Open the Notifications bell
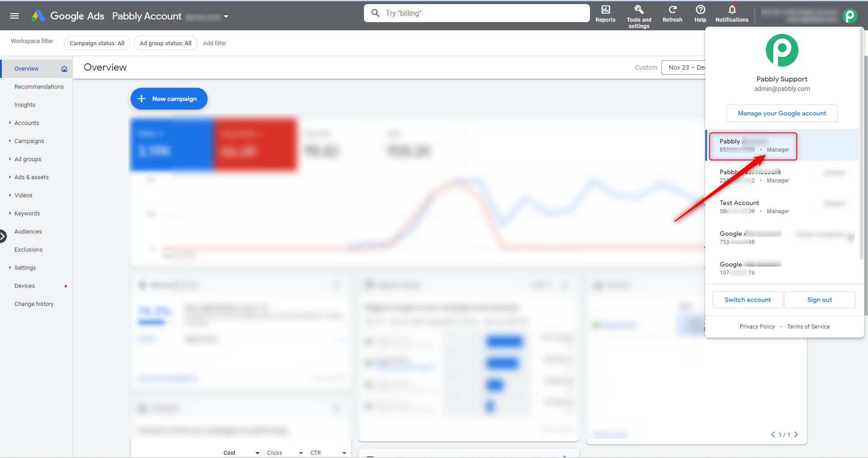The height and width of the screenshot is (458, 868). tap(732, 14)
